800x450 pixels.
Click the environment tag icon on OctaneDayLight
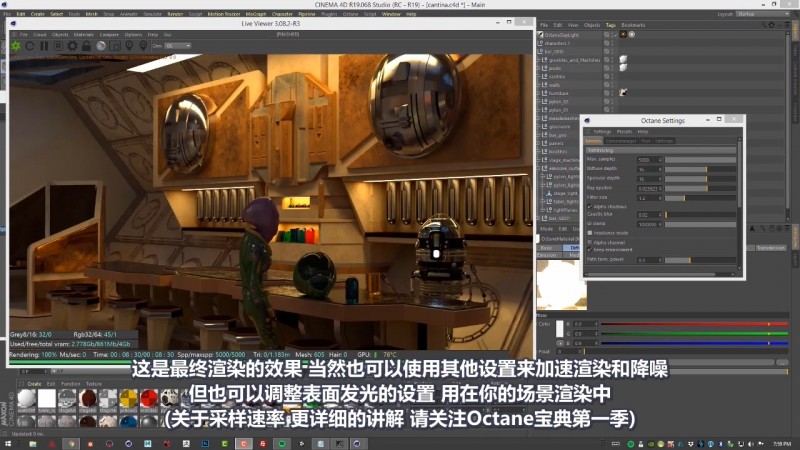632,34
